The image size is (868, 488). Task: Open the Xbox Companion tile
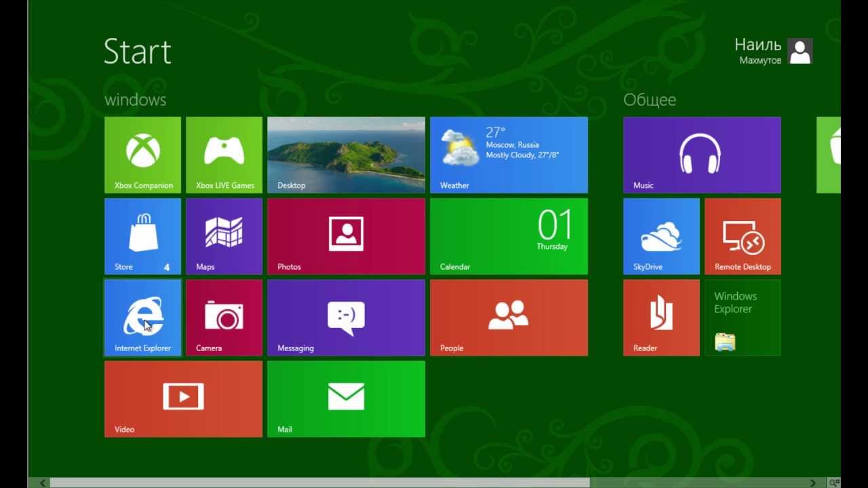click(x=142, y=155)
